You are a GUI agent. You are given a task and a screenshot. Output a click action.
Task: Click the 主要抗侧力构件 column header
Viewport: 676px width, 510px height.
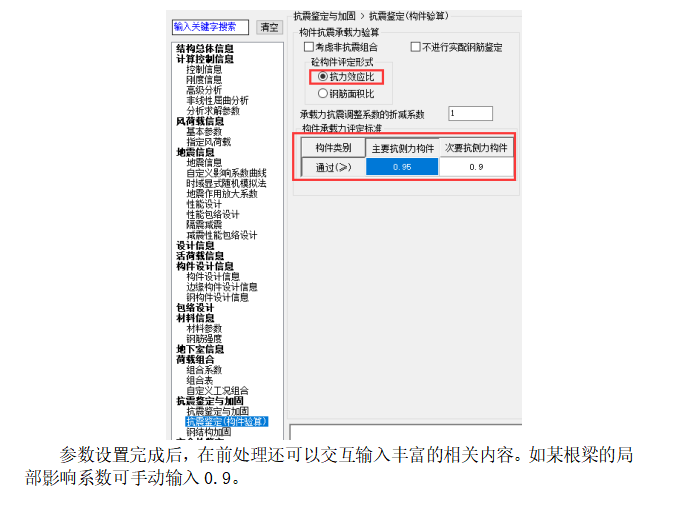pos(402,147)
